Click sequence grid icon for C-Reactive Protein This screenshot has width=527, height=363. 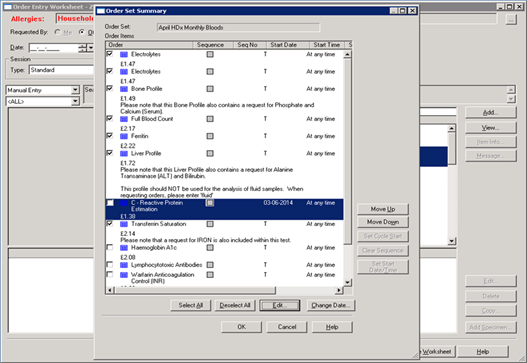[x=210, y=203]
